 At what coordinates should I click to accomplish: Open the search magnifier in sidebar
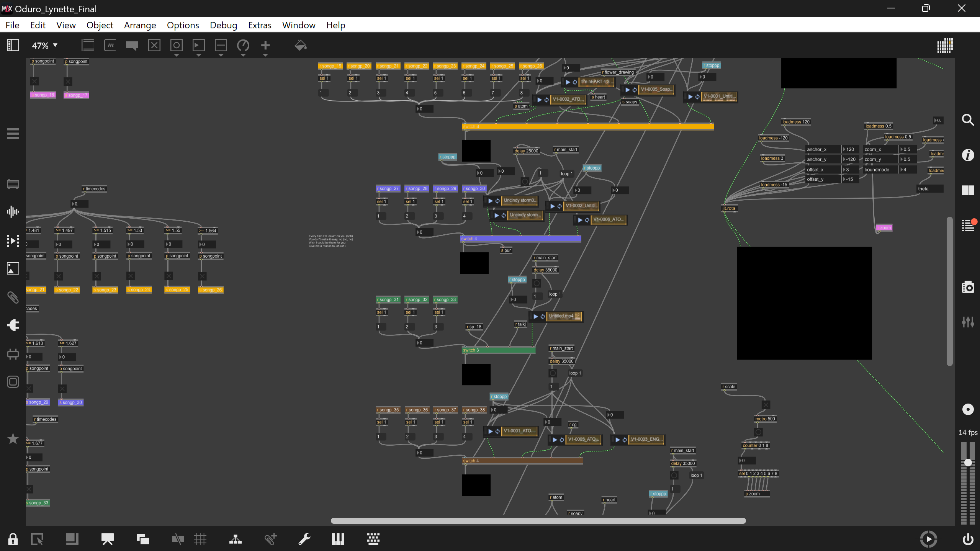click(968, 120)
